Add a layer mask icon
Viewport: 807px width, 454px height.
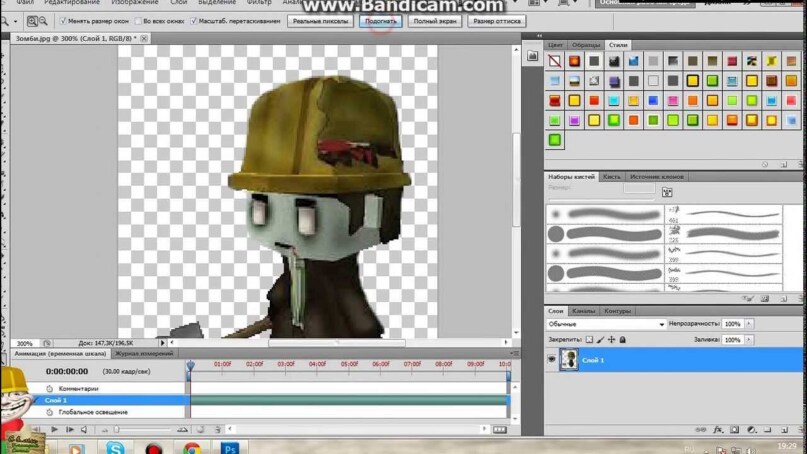pyautogui.click(x=734, y=430)
